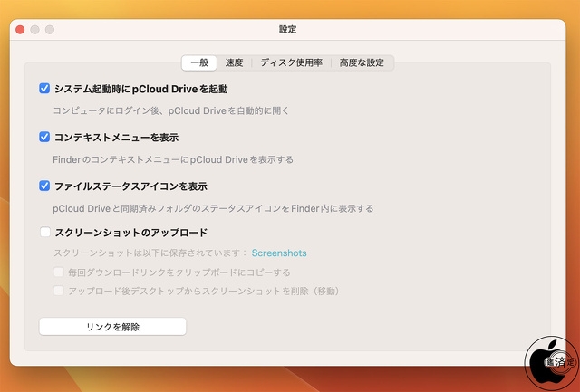This screenshot has width=580, height=392.
Task: Select the ディスク使用率 tab
Action: click(291, 62)
